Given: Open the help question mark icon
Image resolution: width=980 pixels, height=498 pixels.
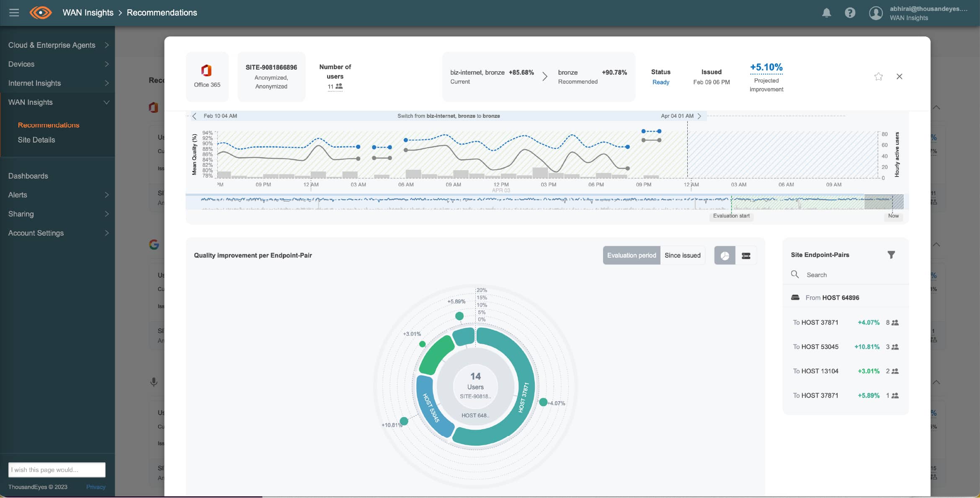Looking at the screenshot, I should coord(850,13).
